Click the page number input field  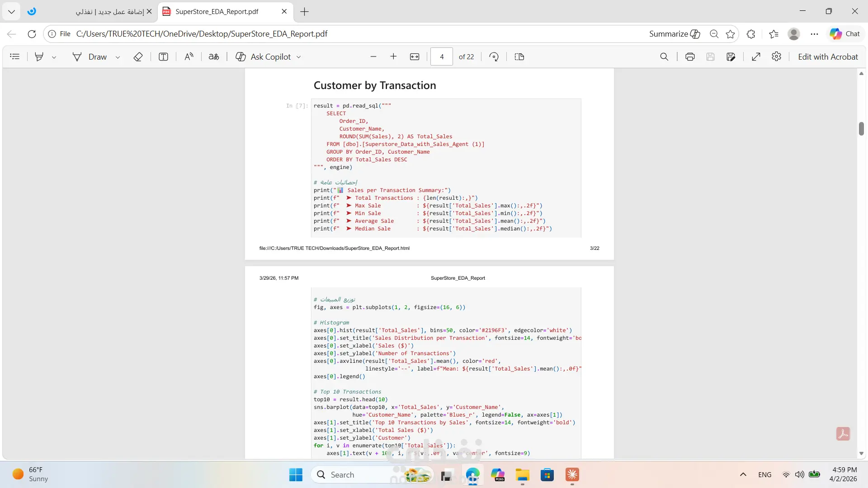[441, 56]
